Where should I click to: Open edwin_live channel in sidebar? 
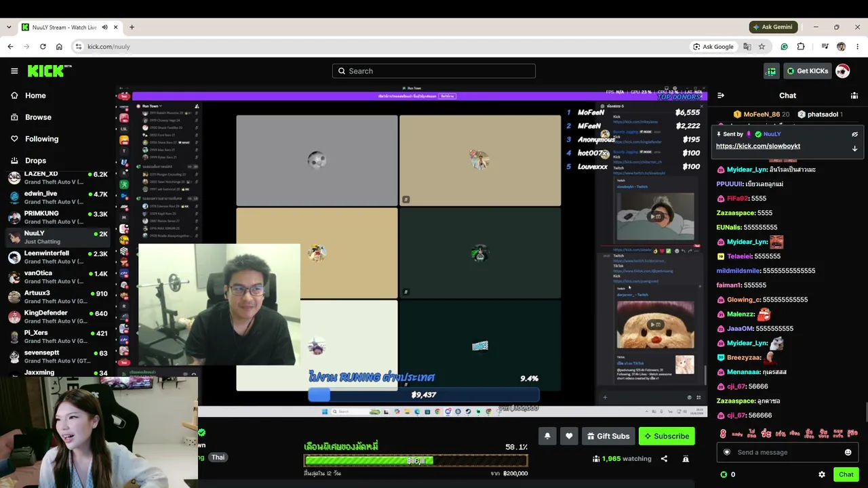tap(58, 197)
